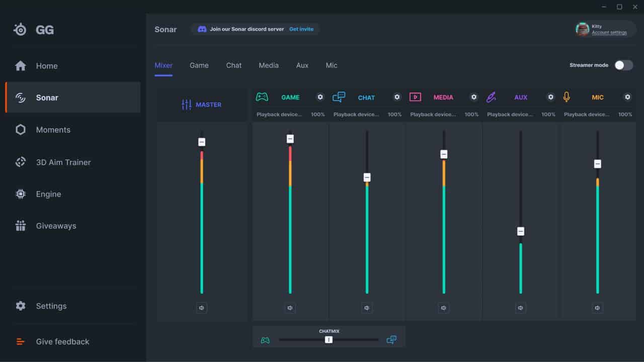Switch to the Aux tab
This screenshot has height=362, width=644.
tap(302, 65)
